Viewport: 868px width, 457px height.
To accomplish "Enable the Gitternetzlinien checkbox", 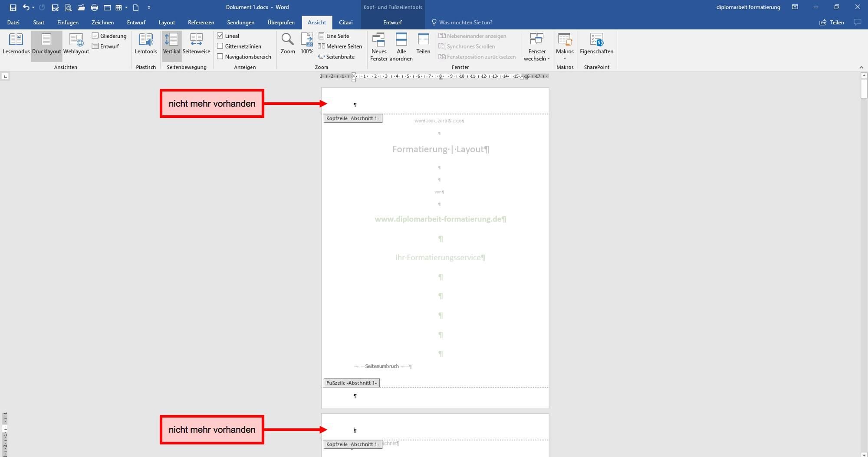I will (x=220, y=46).
